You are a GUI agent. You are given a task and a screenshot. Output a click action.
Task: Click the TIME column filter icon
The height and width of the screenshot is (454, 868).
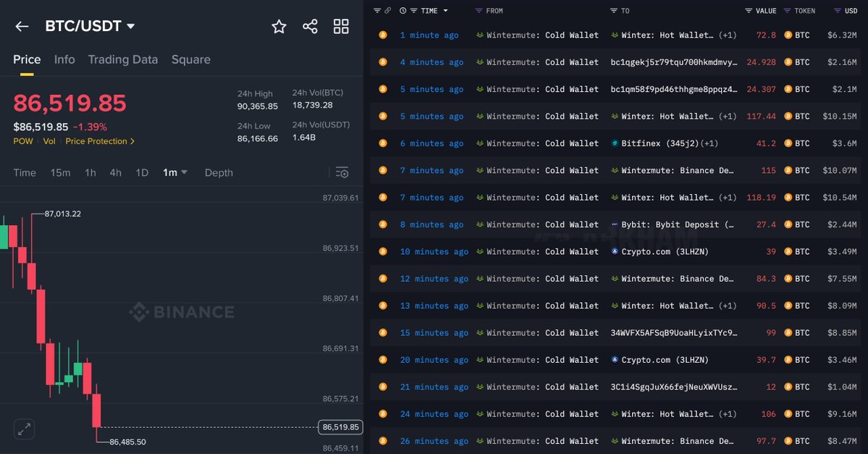tap(413, 11)
